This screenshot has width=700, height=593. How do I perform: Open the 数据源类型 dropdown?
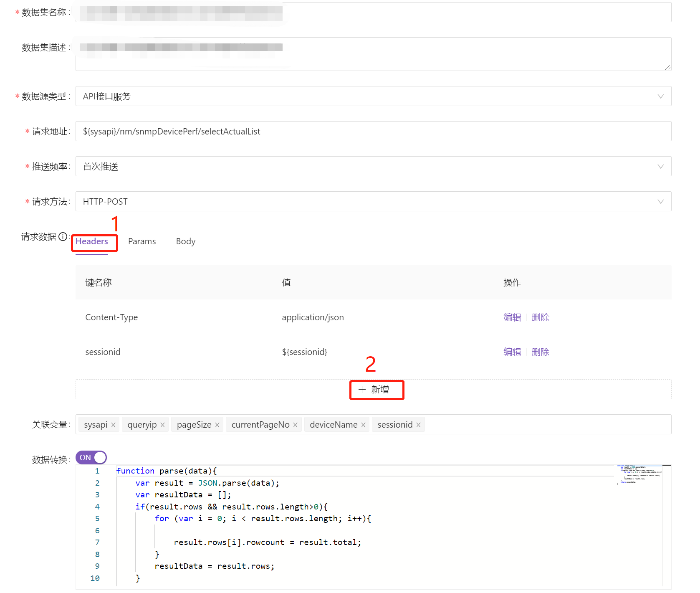point(373,96)
